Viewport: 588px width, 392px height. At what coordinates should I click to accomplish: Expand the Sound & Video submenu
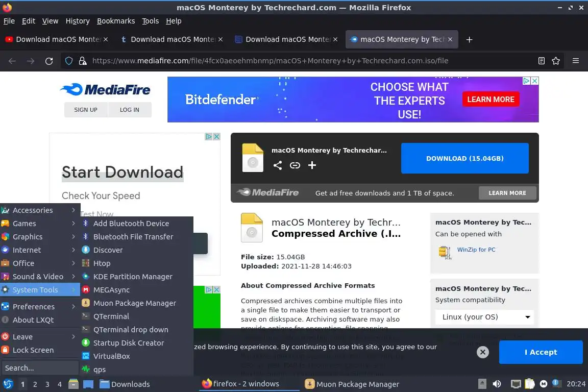(40, 277)
